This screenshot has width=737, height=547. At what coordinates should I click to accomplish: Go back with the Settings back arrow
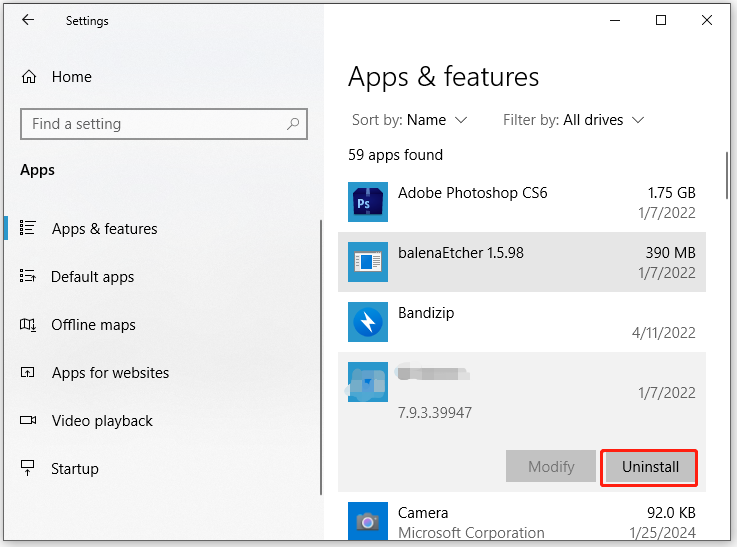(x=28, y=20)
